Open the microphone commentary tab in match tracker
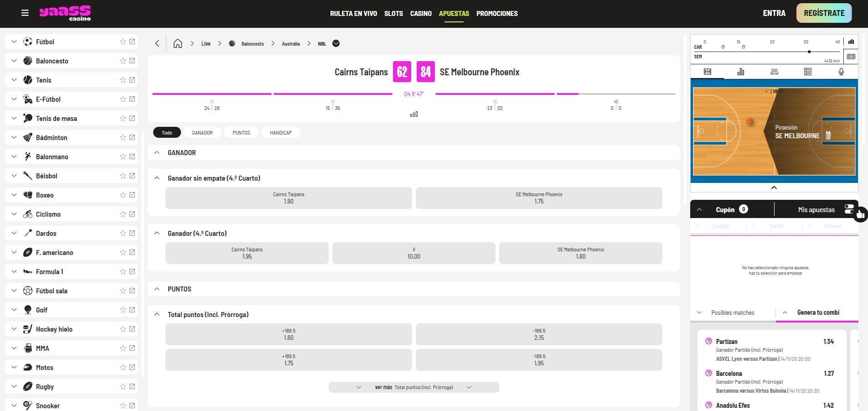868x411 pixels. pos(841,72)
